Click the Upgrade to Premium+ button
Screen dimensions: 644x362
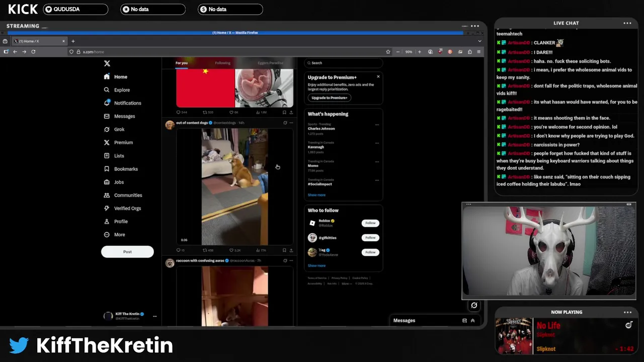330,98
